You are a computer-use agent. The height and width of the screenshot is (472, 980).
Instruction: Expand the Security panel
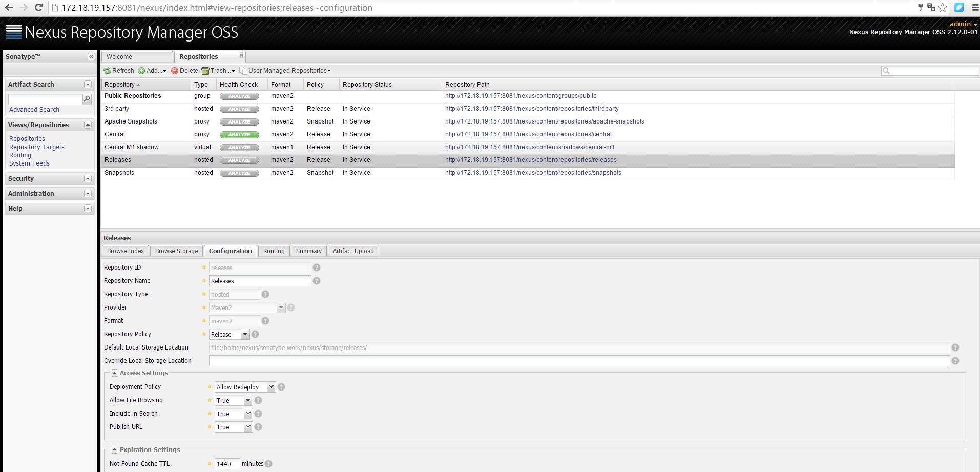[x=88, y=179]
